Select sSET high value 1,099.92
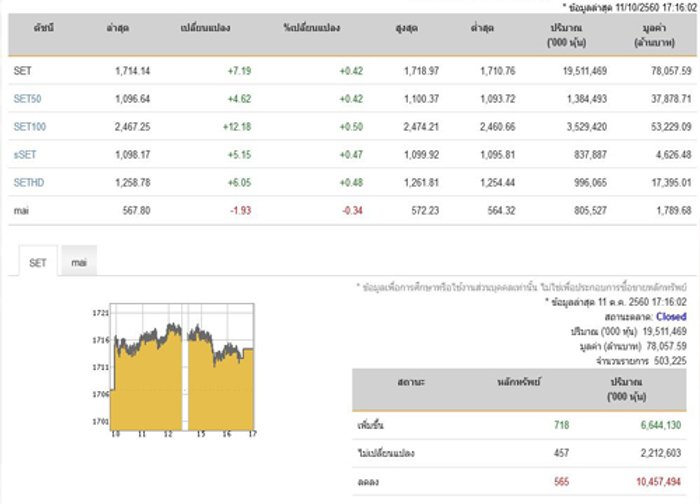This screenshot has width=700, height=504. click(421, 155)
